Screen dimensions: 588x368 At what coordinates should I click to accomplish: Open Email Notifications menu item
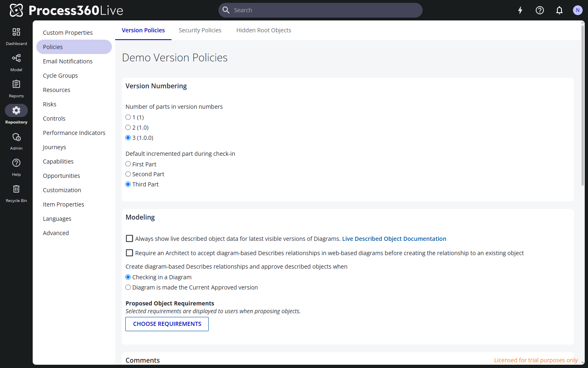point(74,61)
